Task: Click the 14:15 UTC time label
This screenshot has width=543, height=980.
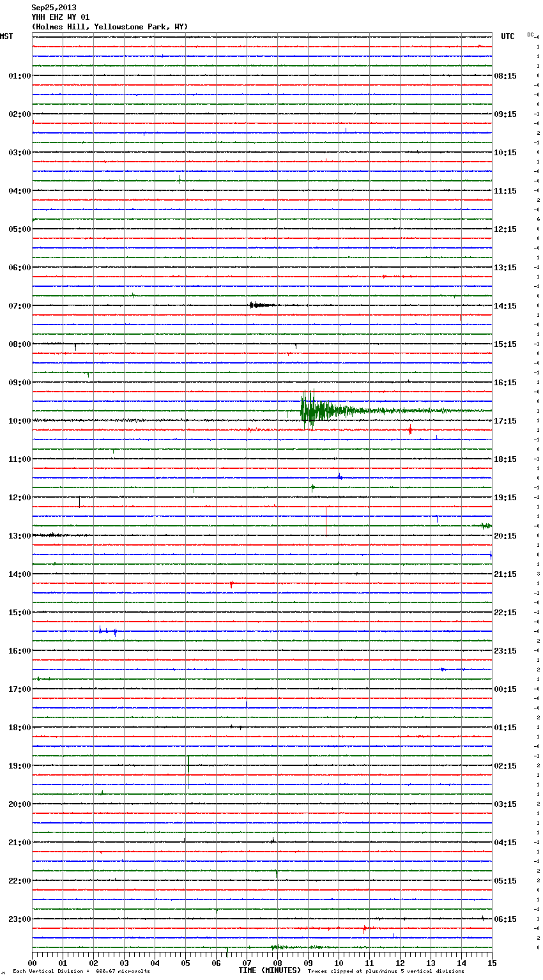Action: point(505,306)
